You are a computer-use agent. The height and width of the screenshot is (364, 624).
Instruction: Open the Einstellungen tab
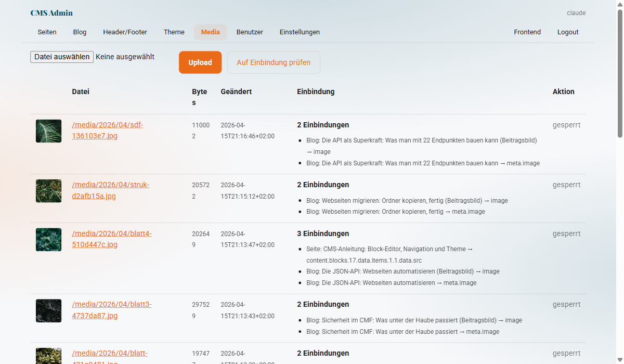pos(300,32)
